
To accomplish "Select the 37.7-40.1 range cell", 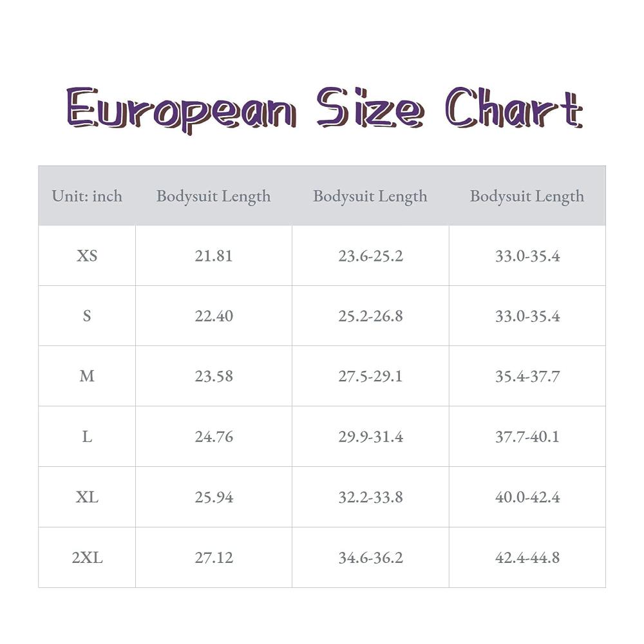I will [527, 436].
